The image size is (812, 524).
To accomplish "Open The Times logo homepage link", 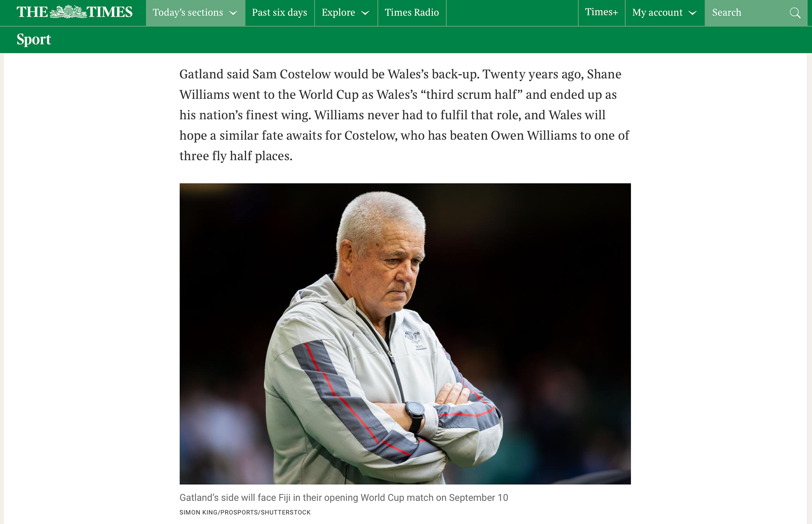I will [74, 12].
